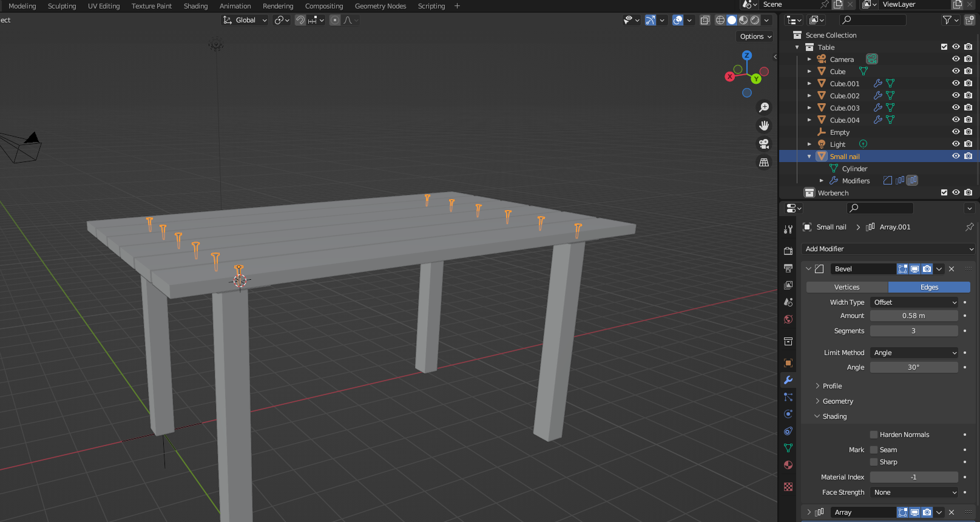This screenshot has width=980, height=522.
Task: Hide Cube.001 in viewport with eye icon
Action: 956,83
